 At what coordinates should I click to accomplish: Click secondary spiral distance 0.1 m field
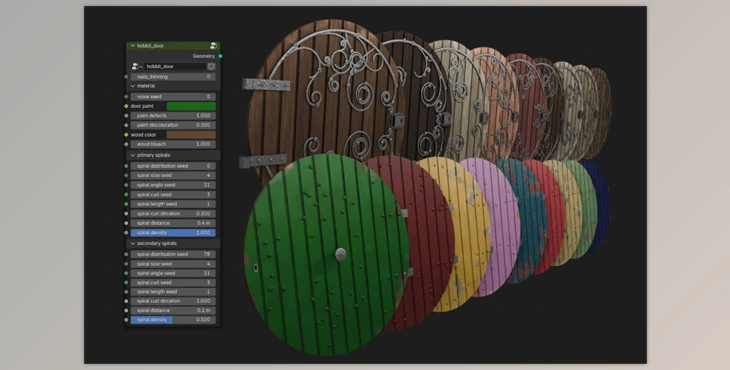173,310
